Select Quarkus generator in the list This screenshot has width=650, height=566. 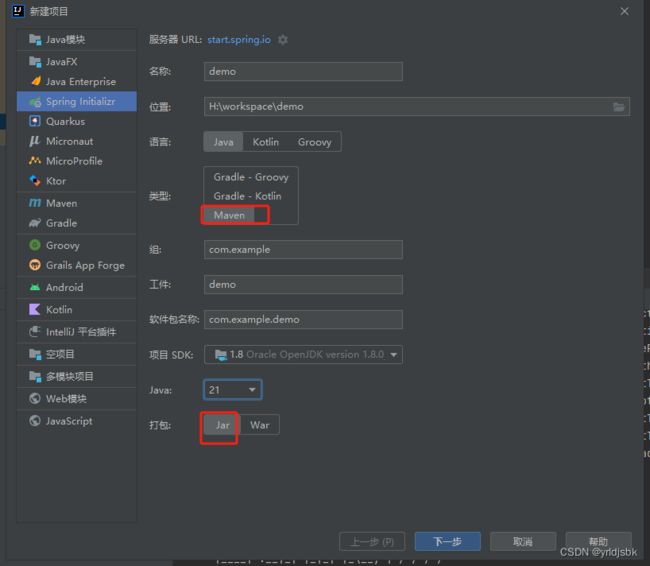click(x=77, y=121)
